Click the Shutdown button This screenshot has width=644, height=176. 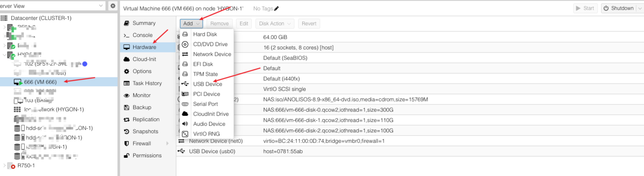[619, 8]
